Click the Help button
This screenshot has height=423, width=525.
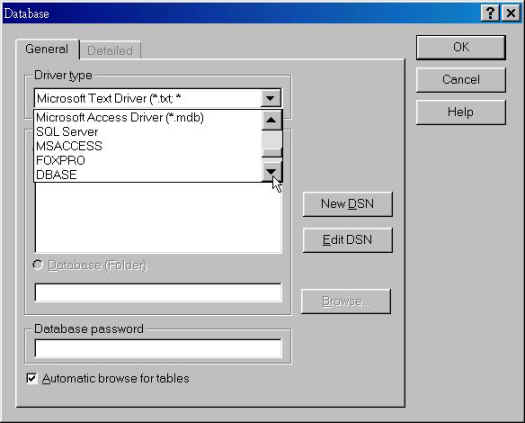coord(461,112)
